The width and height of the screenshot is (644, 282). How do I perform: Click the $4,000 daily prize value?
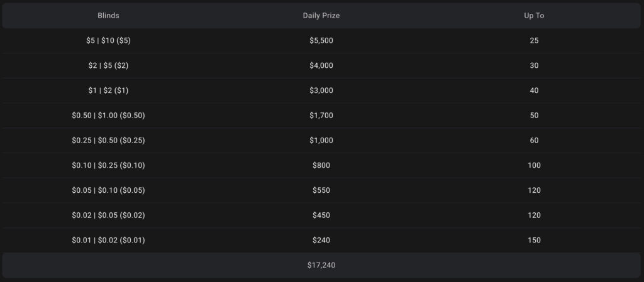point(321,65)
